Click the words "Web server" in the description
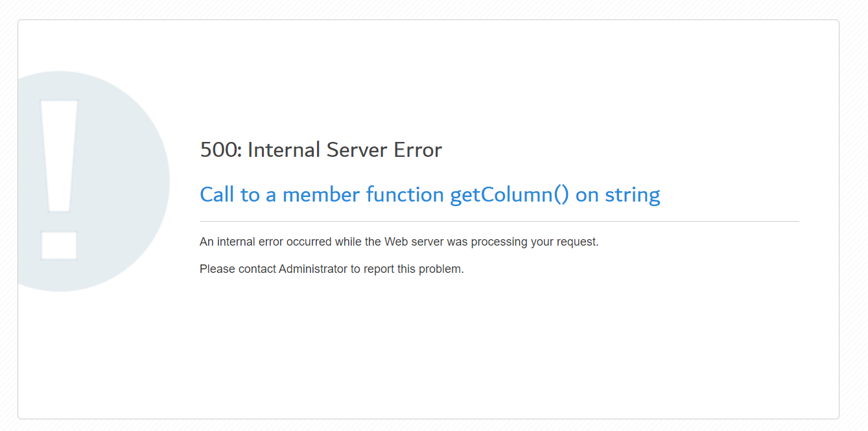868x431 pixels. pyautogui.click(x=414, y=242)
